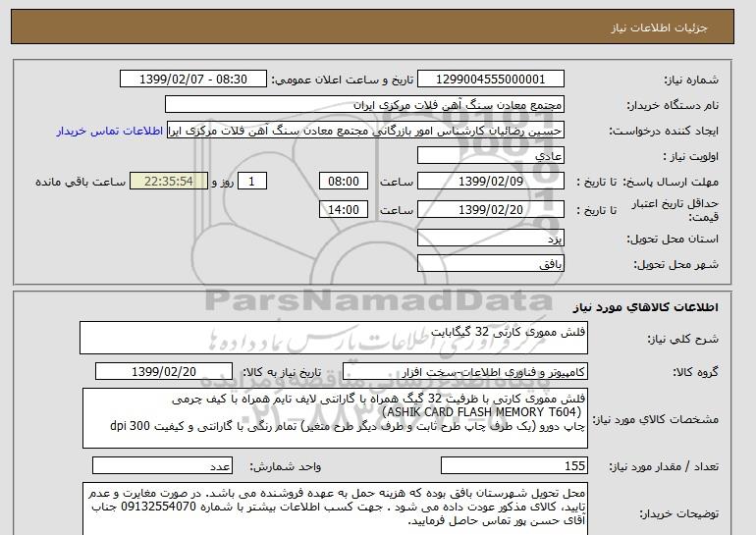Image resolution: width=756 pixels, height=535 pixels.
Task: Click response deadline date 1399/02/09
Action: click(x=490, y=182)
